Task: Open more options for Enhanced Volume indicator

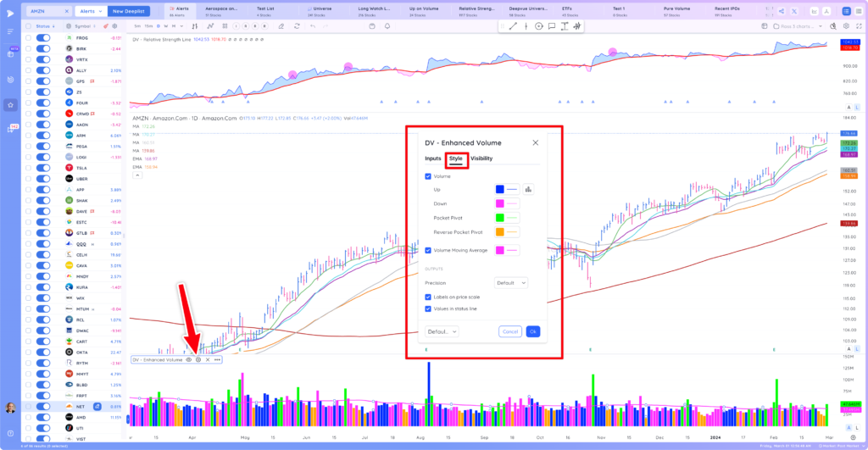Action: pos(218,360)
